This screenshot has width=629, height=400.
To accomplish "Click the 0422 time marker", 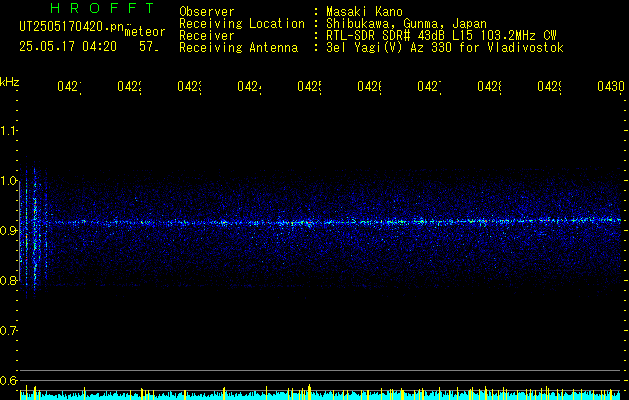I will (129, 87).
